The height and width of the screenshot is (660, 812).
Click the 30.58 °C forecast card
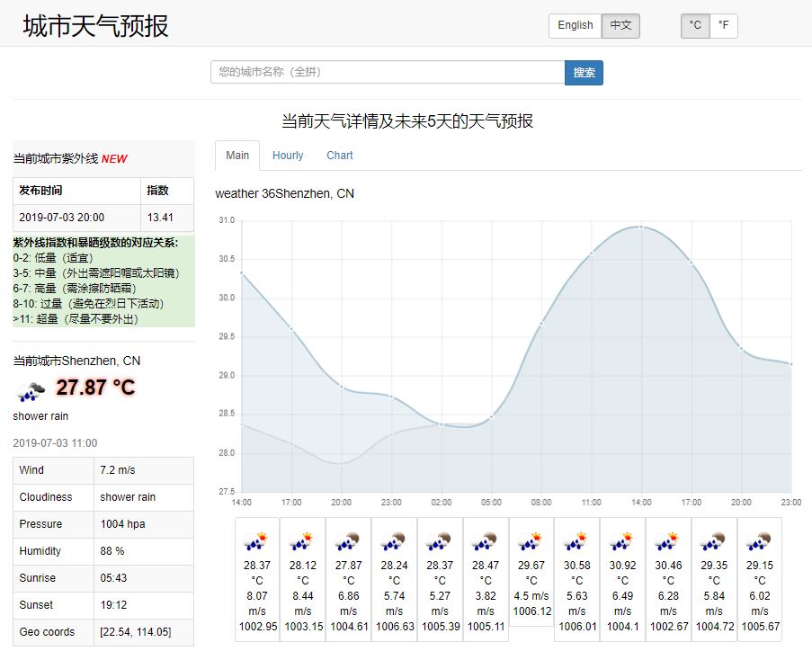pyautogui.click(x=576, y=578)
